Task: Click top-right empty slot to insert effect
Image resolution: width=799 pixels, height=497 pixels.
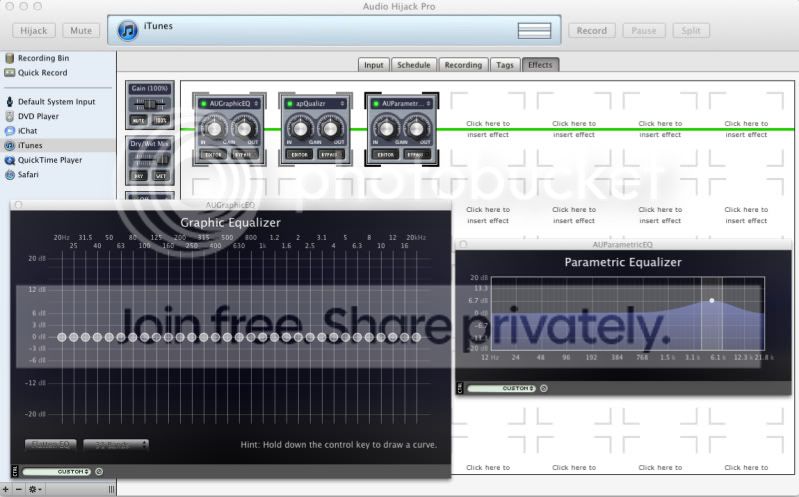Action: tap(746, 129)
